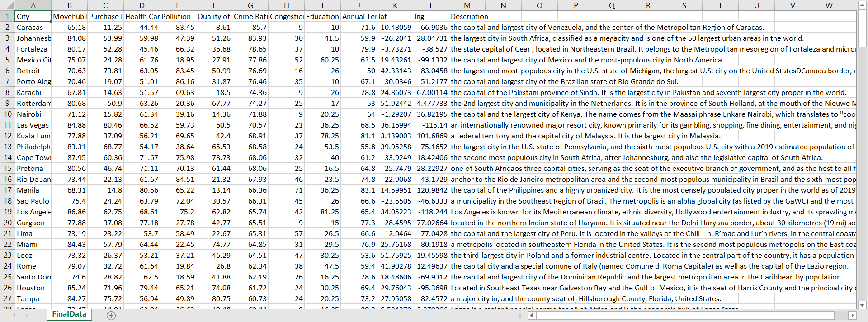This screenshot has width=868, height=322.
Task: Click the Crime Rating header cell
Action: (x=250, y=16)
